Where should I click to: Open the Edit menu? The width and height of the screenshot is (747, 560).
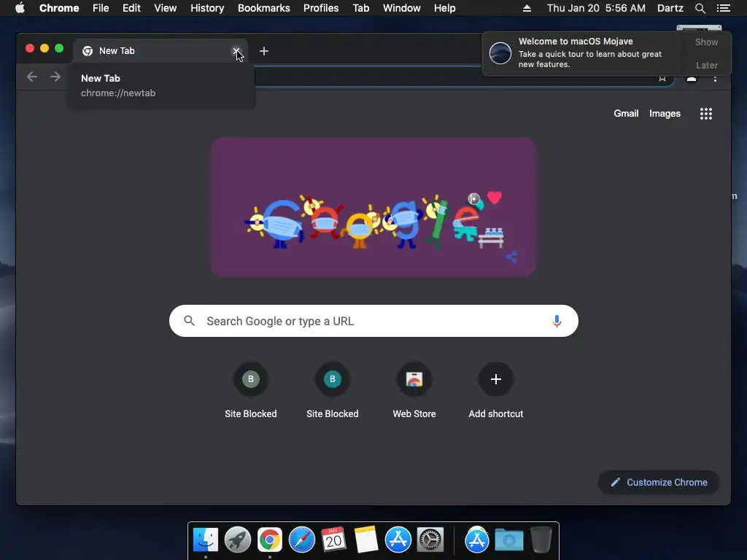tap(131, 8)
